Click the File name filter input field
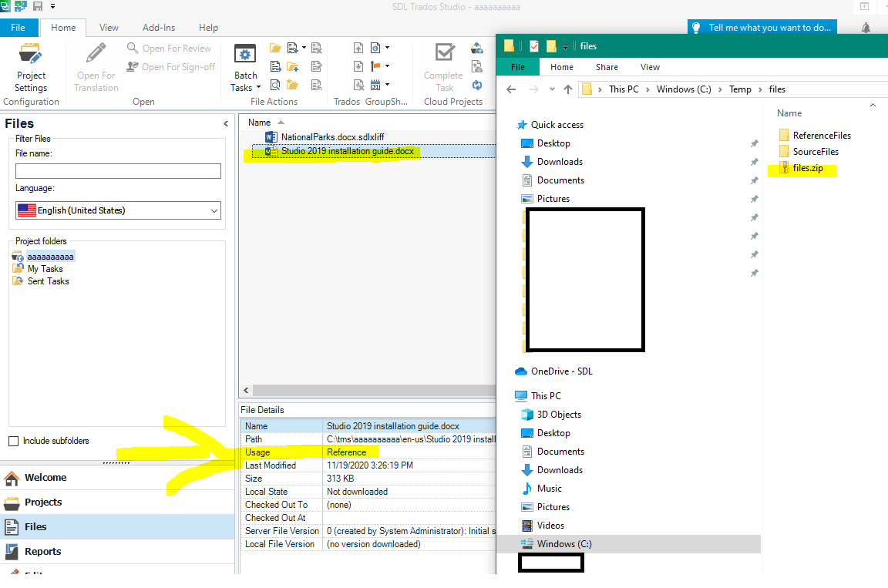Screen dimensions: 888x588 click(x=119, y=171)
